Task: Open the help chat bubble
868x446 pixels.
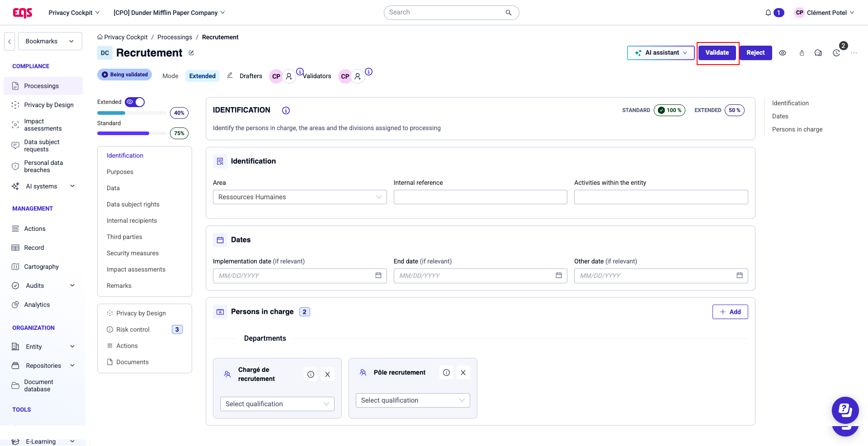Action: point(845,410)
